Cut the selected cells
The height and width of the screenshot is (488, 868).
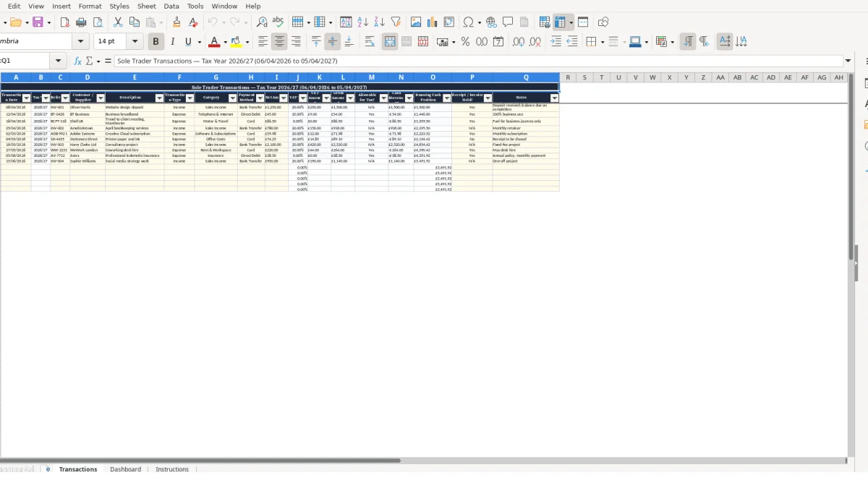coord(118,22)
